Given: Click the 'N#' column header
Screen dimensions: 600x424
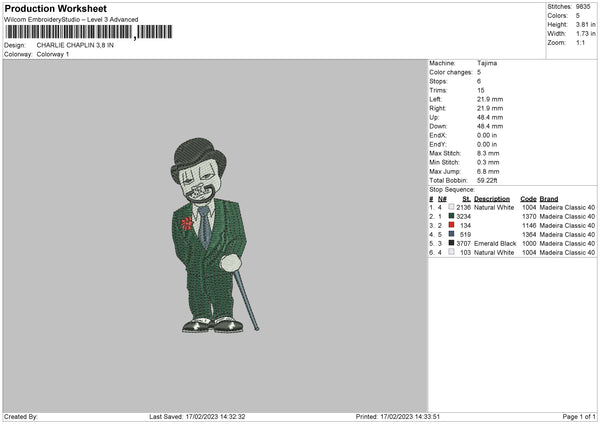Looking at the screenshot, I should pyautogui.click(x=442, y=199).
